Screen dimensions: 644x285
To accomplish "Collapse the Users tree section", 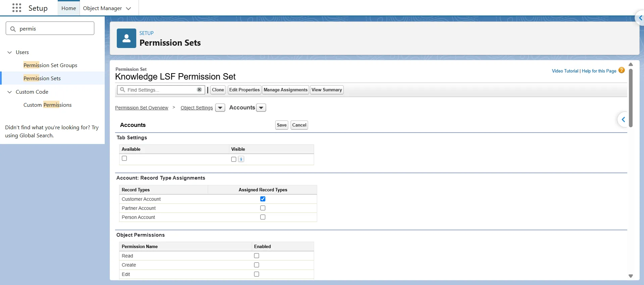I will tap(9, 52).
